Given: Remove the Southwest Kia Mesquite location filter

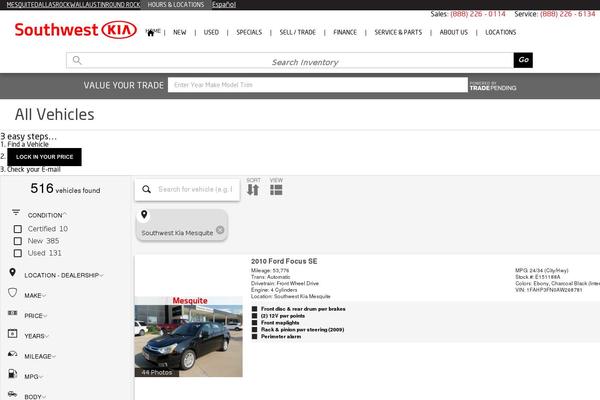Looking at the screenshot, I should point(220,230).
